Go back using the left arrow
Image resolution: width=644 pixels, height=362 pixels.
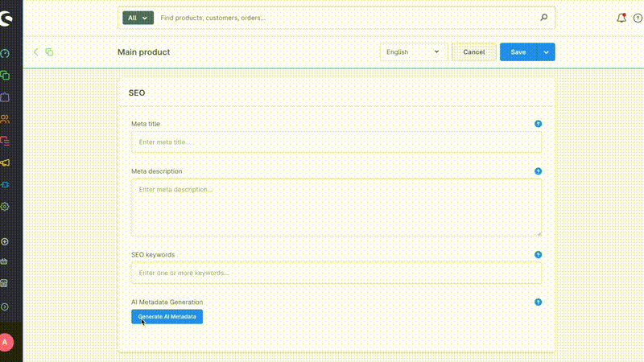(35, 52)
